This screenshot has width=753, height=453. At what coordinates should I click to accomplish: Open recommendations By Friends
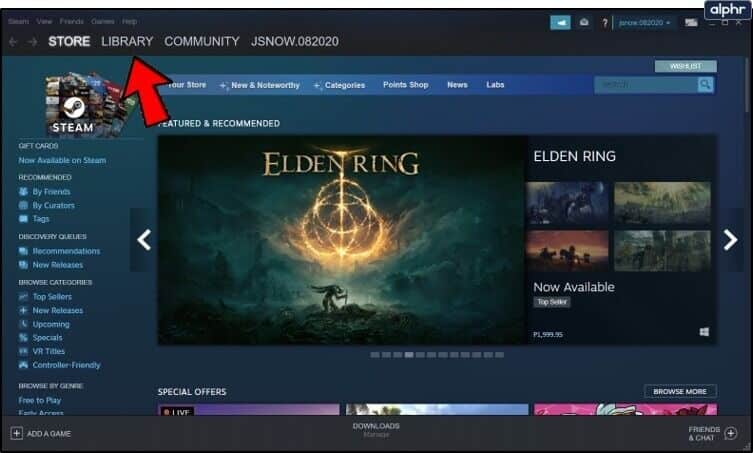click(x=51, y=192)
